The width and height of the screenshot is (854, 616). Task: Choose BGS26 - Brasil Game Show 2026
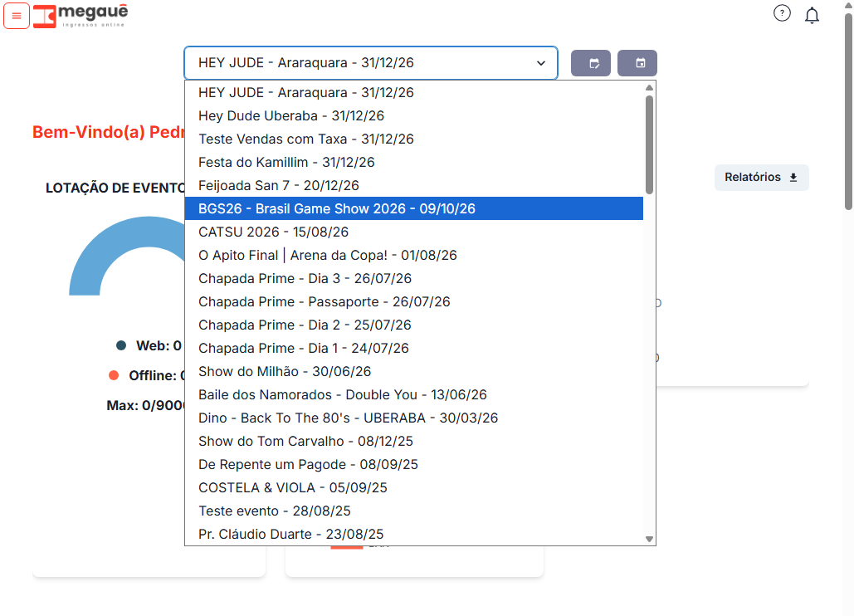pyautogui.click(x=414, y=208)
